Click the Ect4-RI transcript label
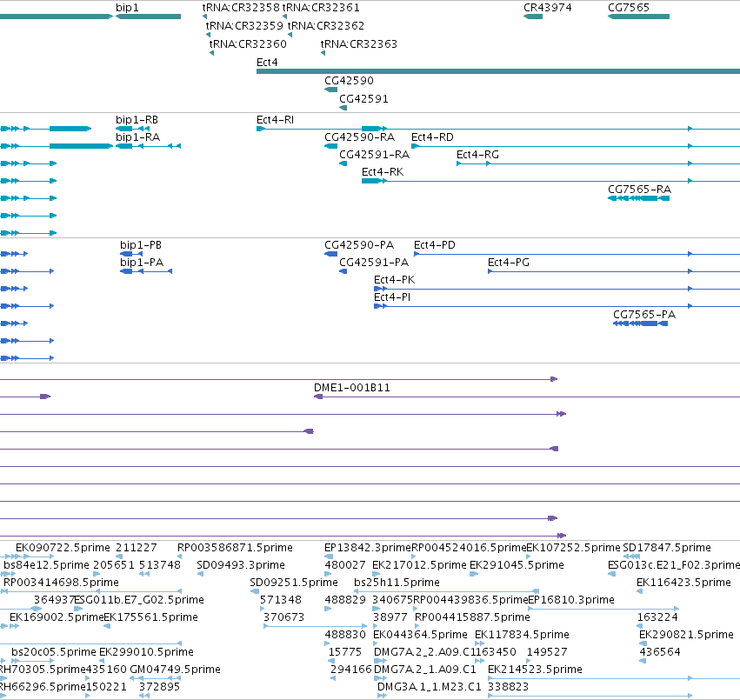This screenshot has width=740, height=700. [275, 120]
